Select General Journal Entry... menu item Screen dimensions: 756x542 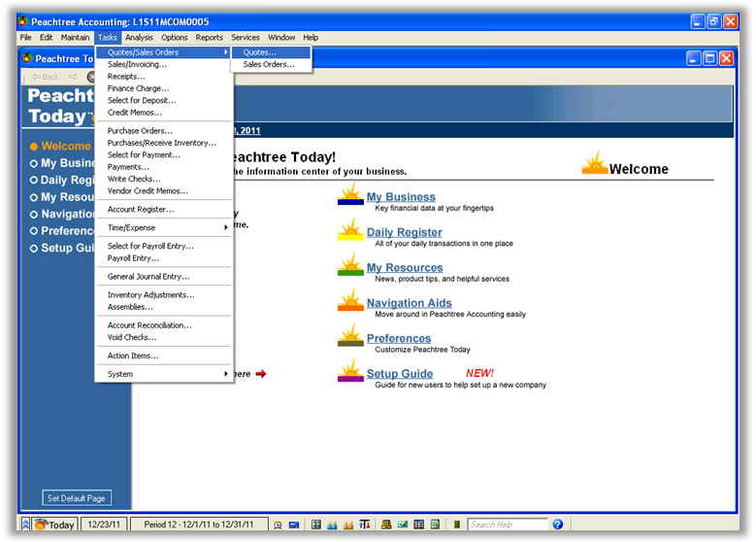(164, 277)
